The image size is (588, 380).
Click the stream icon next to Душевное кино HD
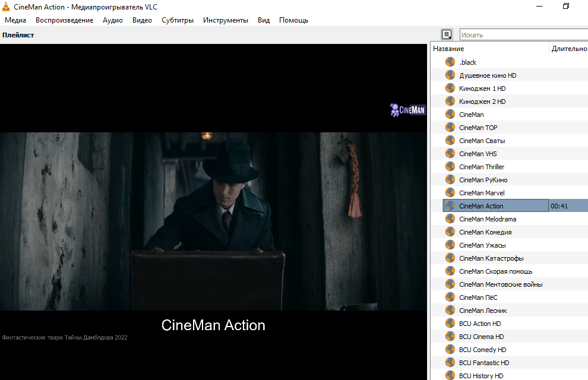tap(450, 75)
